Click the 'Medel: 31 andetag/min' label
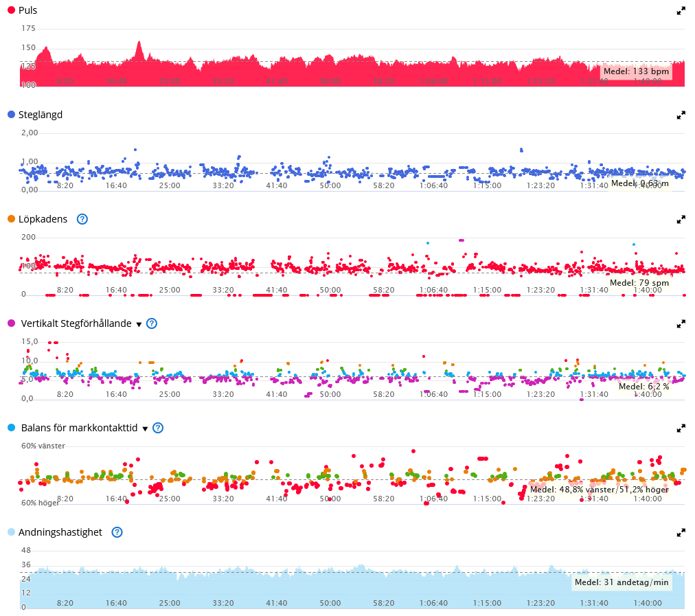The width and height of the screenshot is (695, 616). click(x=622, y=582)
